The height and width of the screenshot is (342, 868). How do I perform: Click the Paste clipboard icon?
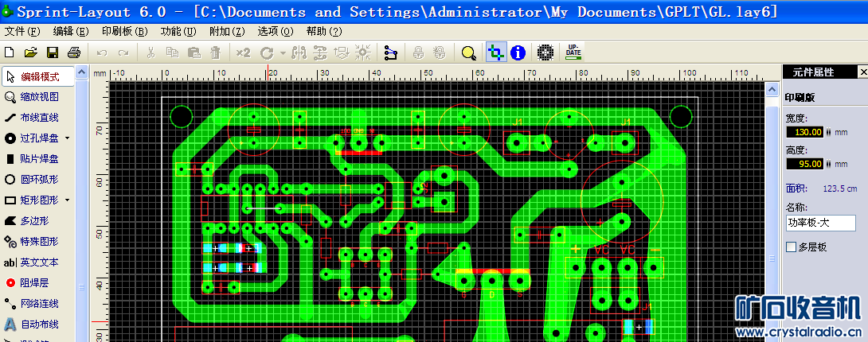194,53
